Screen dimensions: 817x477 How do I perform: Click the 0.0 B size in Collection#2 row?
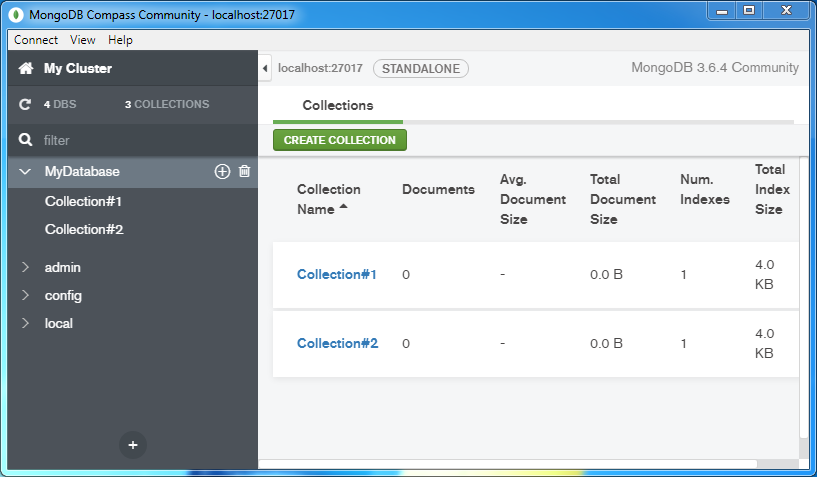pyautogui.click(x=606, y=343)
